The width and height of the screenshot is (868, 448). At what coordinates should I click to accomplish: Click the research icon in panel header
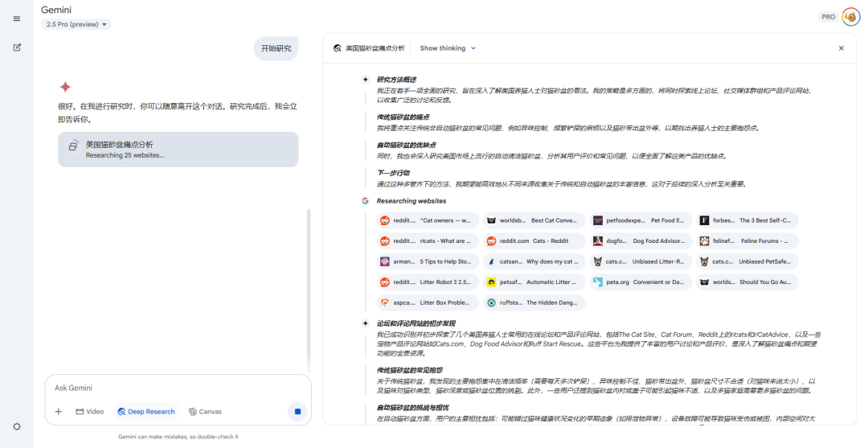(337, 48)
